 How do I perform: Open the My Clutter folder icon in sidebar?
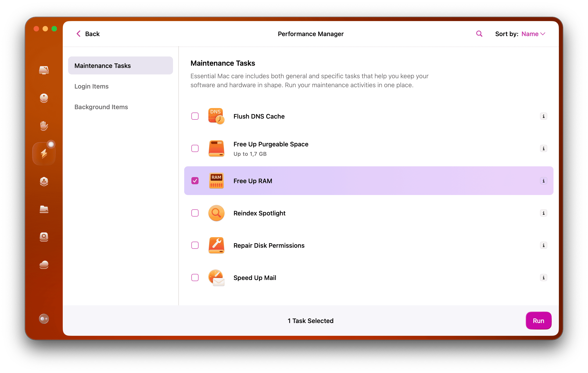[44, 210]
